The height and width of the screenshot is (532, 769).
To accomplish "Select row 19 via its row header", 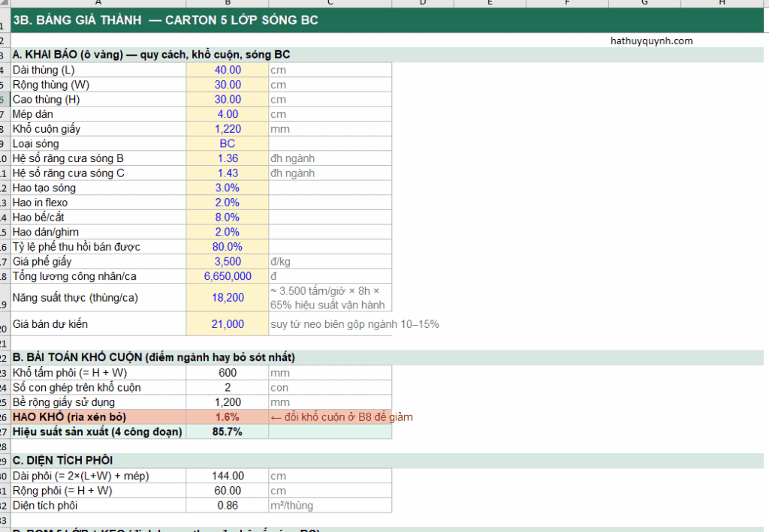I will (5, 297).
